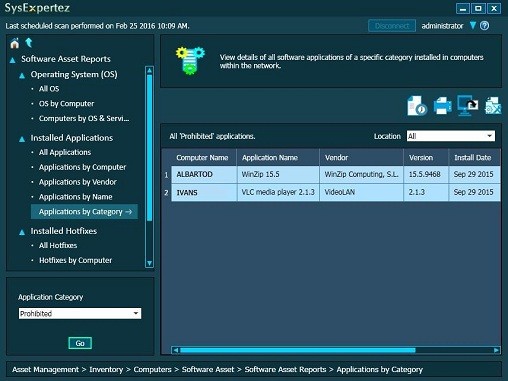Click the printer icon
This screenshot has height=381, width=508.
(442, 106)
